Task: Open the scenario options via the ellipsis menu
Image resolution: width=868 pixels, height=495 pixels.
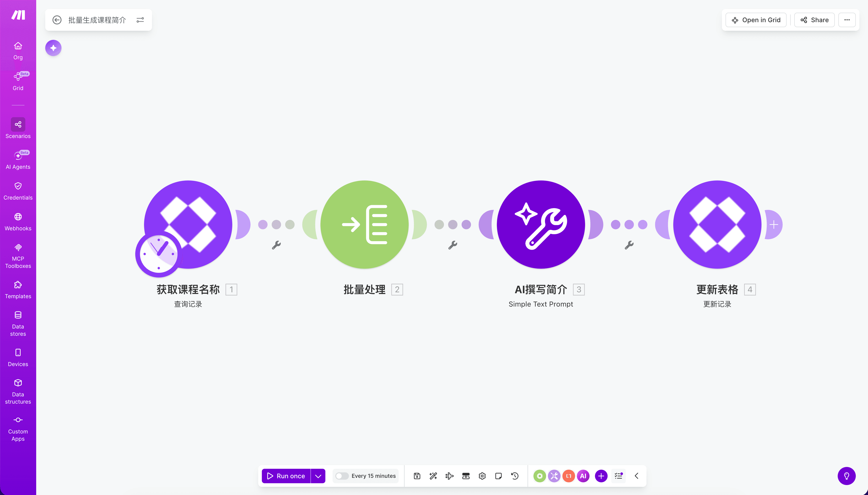Action: pyautogui.click(x=847, y=20)
